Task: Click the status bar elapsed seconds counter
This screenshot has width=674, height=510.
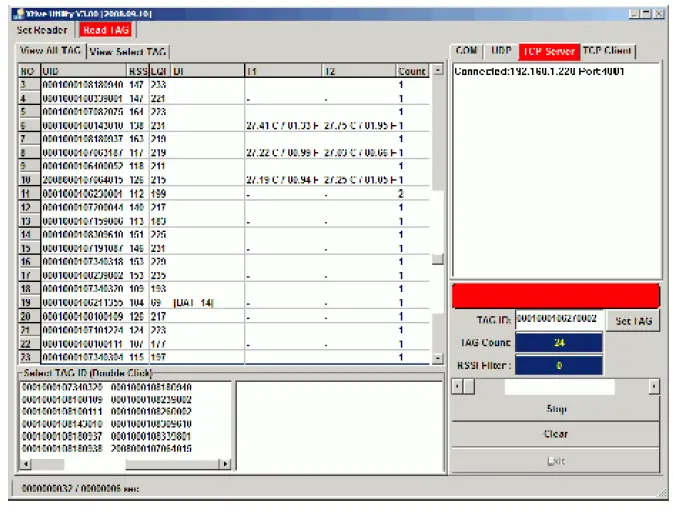Action: point(110,488)
